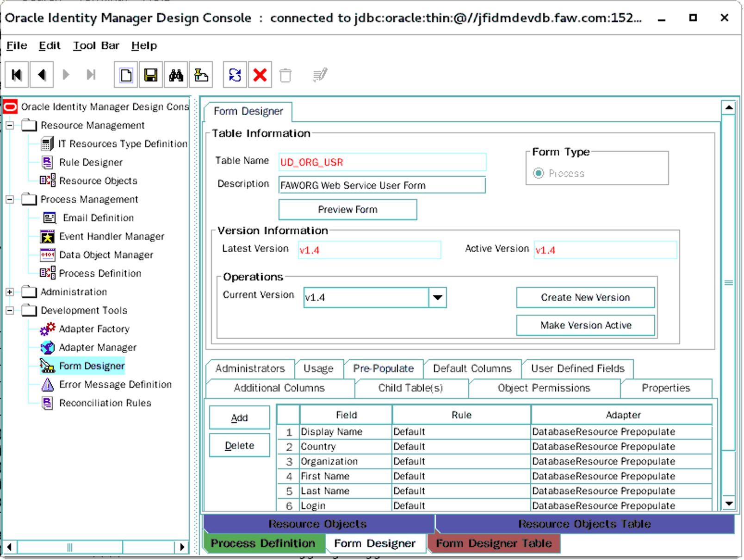Open the Current Version dropdown arrow
Image resolution: width=744 pixels, height=560 pixels.
tap(437, 298)
